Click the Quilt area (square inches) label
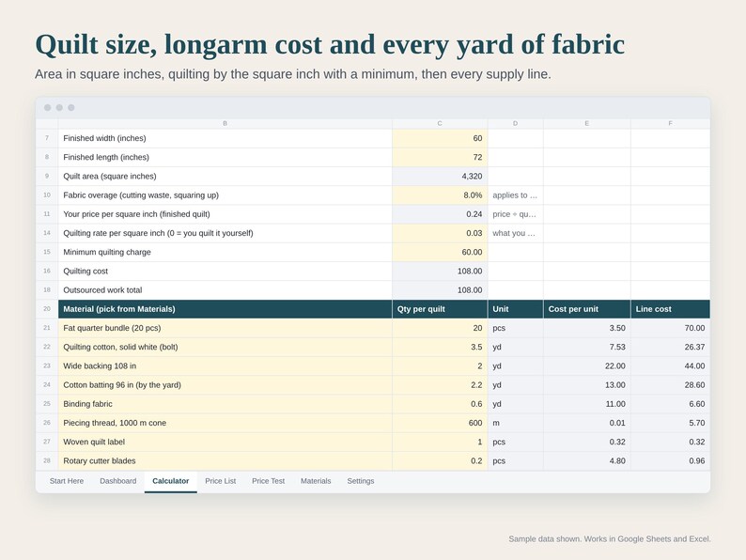The image size is (746, 560). pyautogui.click(x=110, y=177)
